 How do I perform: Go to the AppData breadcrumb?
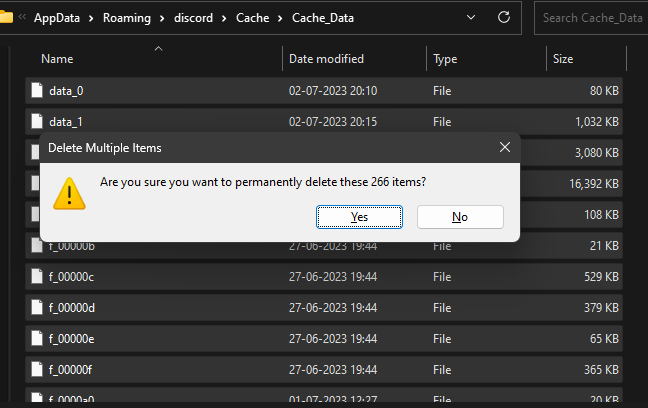(58, 17)
